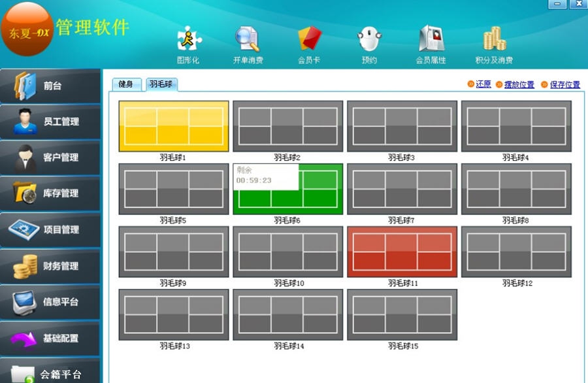Open 会员属性 member attributes
Viewport: 588px width, 383px height.
(431, 39)
